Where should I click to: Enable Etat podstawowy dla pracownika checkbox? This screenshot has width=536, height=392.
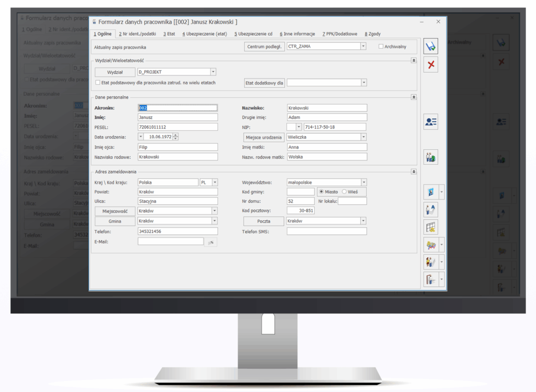[x=98, y=83]
